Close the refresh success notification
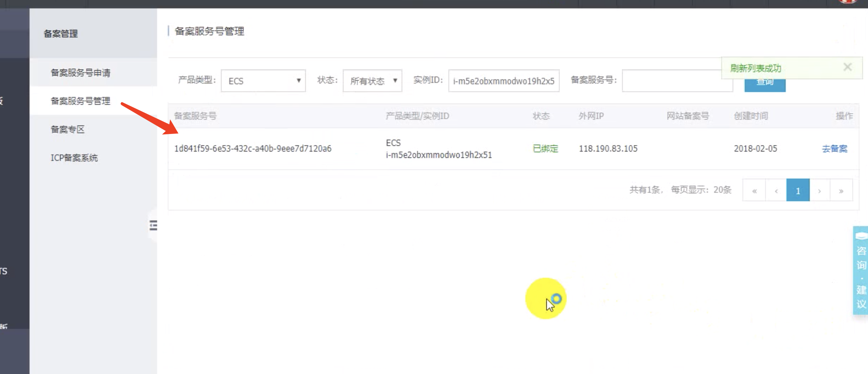The image size is (868, 374). click(x=848, y=67)
